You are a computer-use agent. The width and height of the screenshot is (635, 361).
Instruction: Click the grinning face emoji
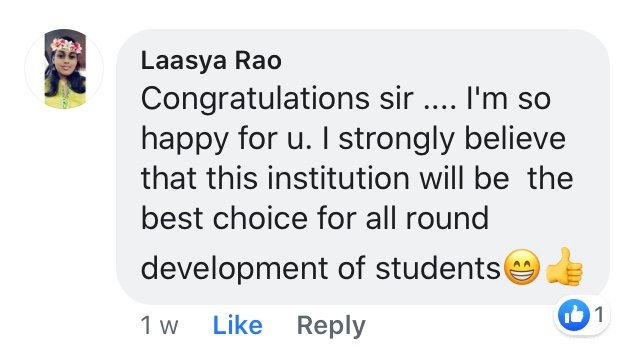[x=522, y=267]
